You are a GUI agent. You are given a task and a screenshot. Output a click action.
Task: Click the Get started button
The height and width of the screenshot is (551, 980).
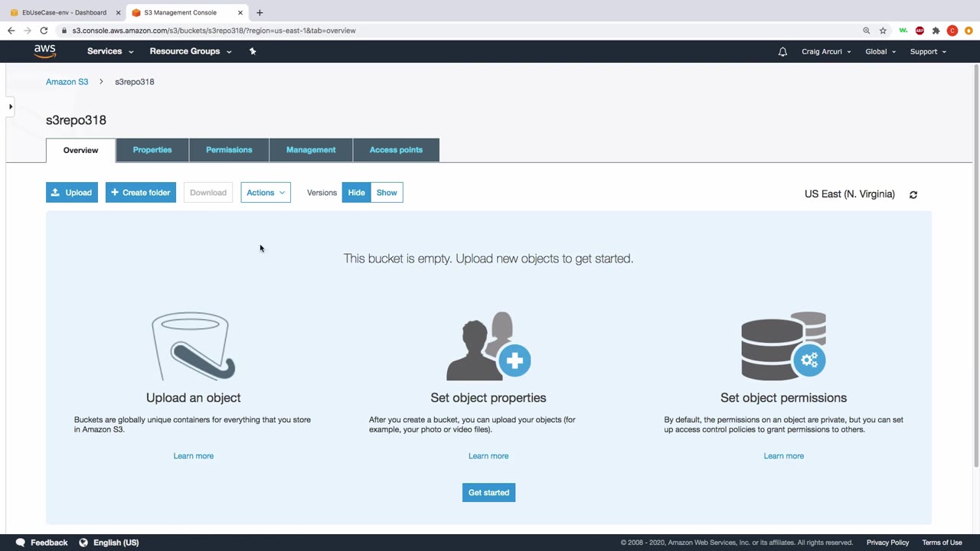click(x=488, y=493)
